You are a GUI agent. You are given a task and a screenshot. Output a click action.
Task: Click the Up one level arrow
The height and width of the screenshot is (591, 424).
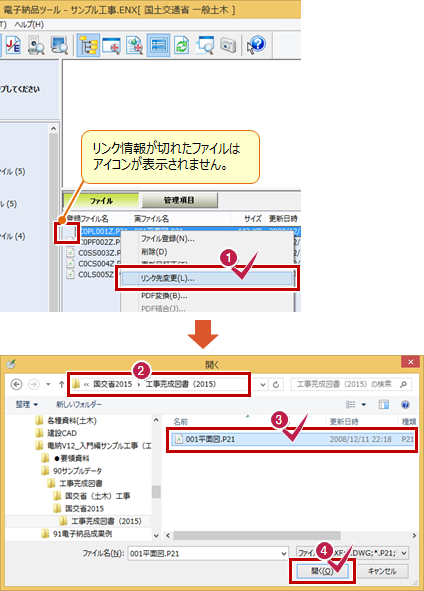coord(61,384)
